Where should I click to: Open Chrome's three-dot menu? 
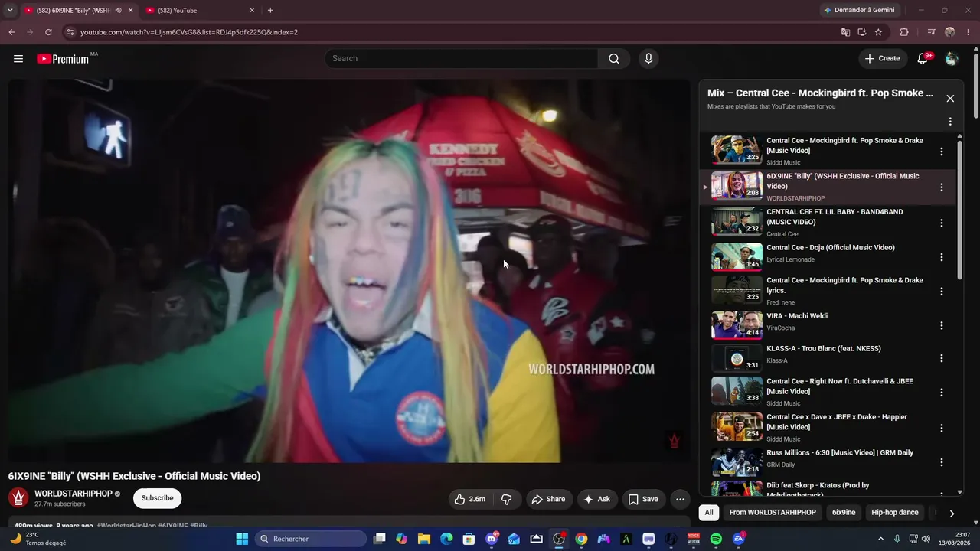coord(969,32)
